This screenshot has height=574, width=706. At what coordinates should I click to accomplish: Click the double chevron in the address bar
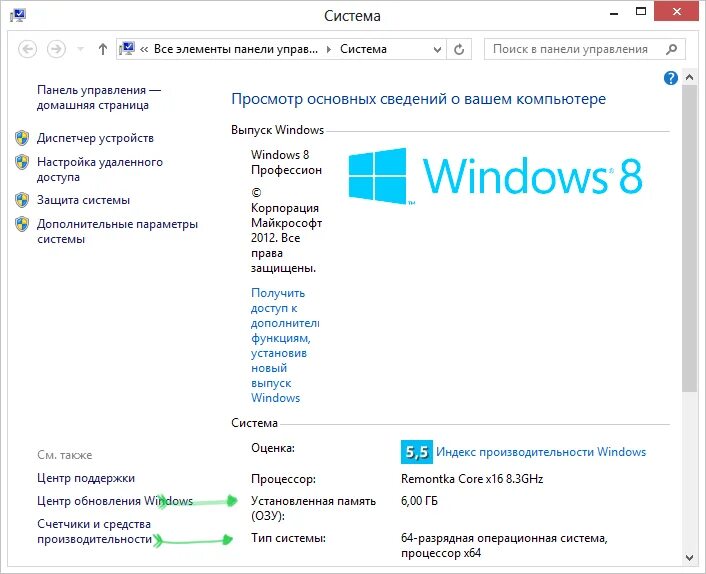144,49
